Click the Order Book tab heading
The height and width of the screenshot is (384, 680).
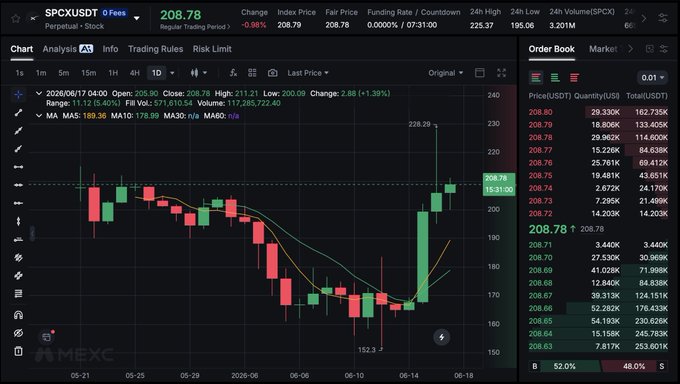551,49
